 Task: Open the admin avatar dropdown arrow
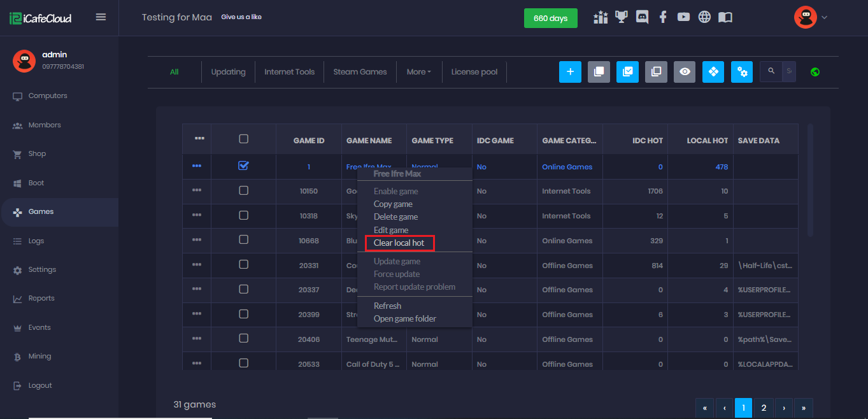pos(825,17)
